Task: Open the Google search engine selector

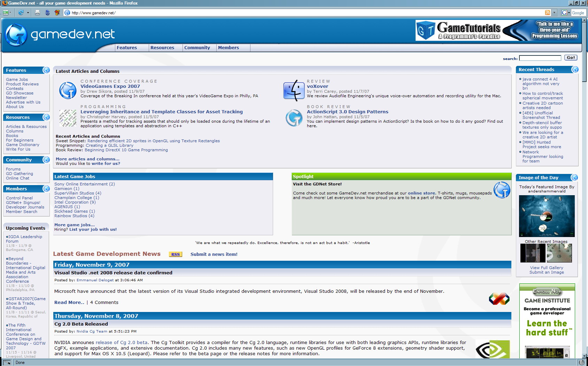Action: 566,13
